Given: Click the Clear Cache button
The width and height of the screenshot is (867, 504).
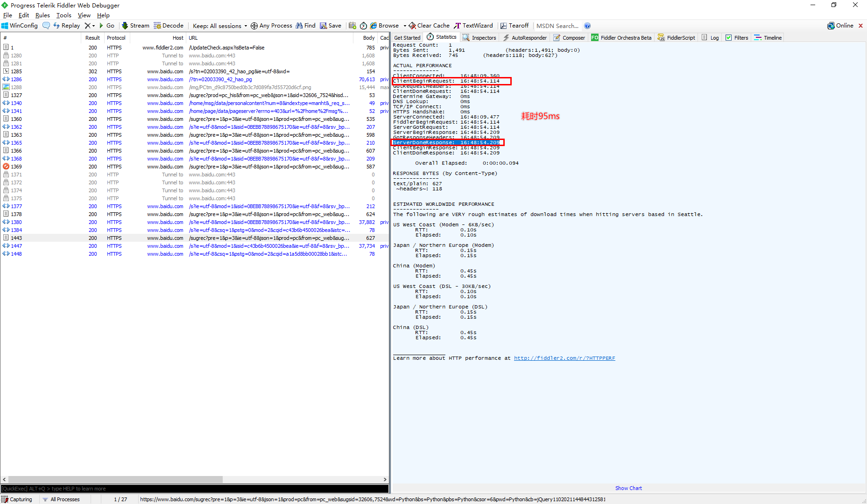Looking at the screenshot, I should [x=429, y=26].
